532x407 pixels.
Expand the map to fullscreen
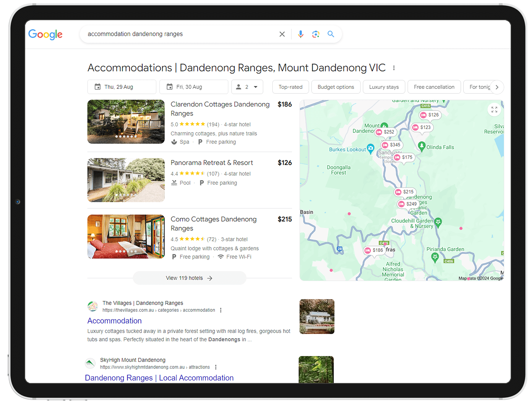tap(494, 110)
